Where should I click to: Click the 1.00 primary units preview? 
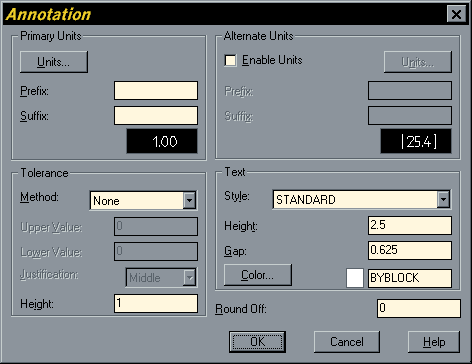[x=162, y=141]
